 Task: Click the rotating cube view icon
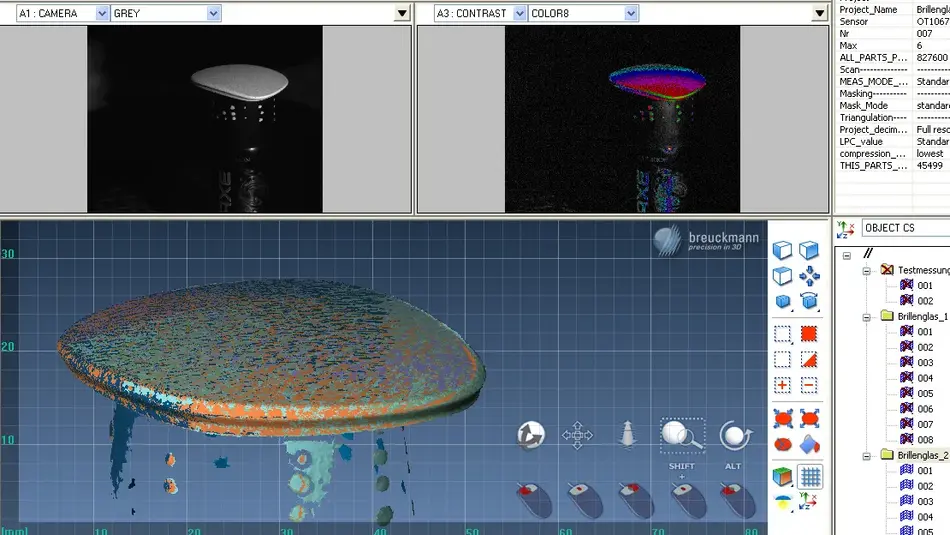tap(810, 301)
